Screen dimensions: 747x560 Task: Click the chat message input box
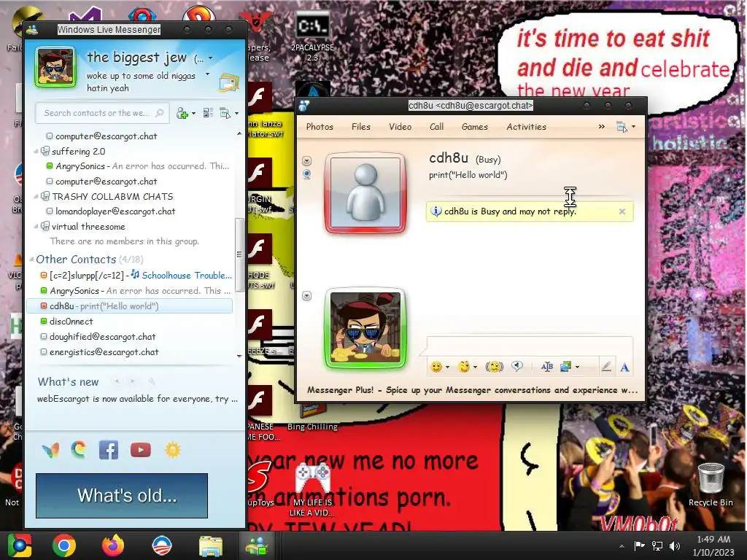coord(530,346)
